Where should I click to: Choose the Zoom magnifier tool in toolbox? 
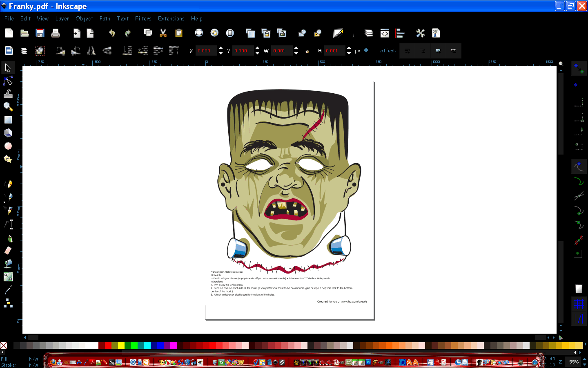(x=8, y=107)
